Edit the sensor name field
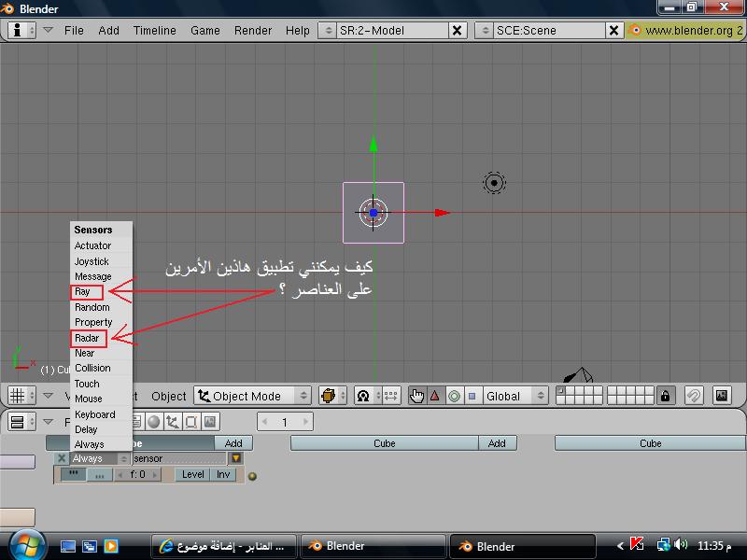 pos(179,458)
